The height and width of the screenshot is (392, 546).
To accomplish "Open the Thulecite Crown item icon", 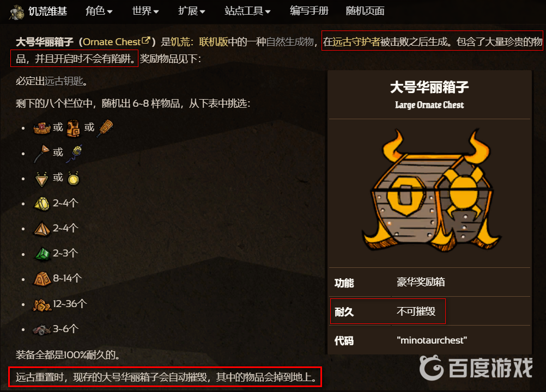I will [x=42, y=128].
